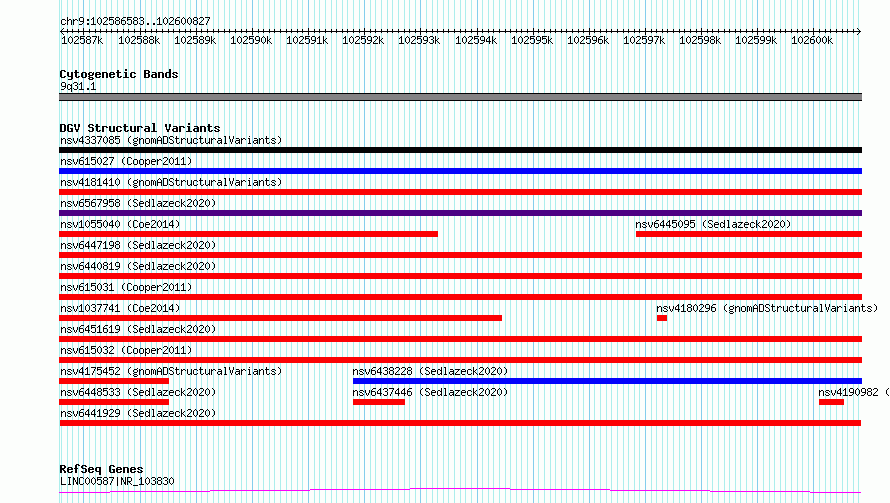The height and width of the screenshot is (503, 890).
Task: Click the red nsv6441929 variant bar
Action: (x=460, y=423)
